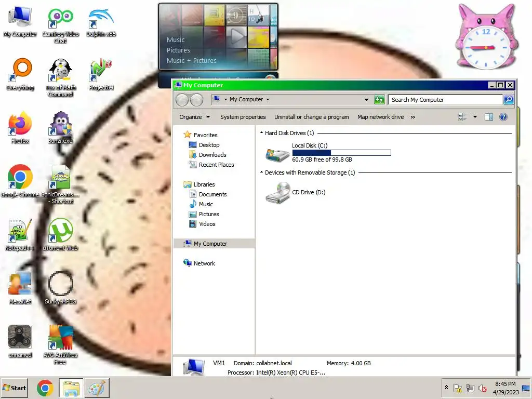The width and height of the screenshot is (532, 399).
Task: Open the Organize dropdown menu
Action: (194, 117)
